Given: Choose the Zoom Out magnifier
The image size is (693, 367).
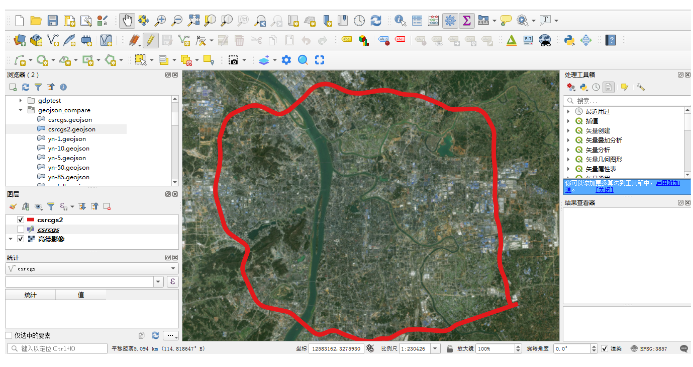Looking at the screenshot, I should tap(177, 20).
